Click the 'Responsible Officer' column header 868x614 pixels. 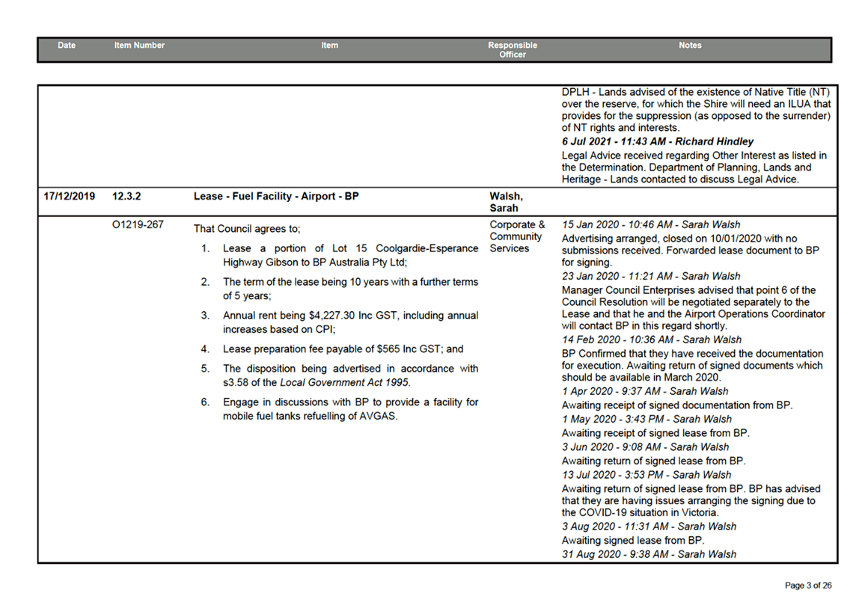[x=513, y=50]
